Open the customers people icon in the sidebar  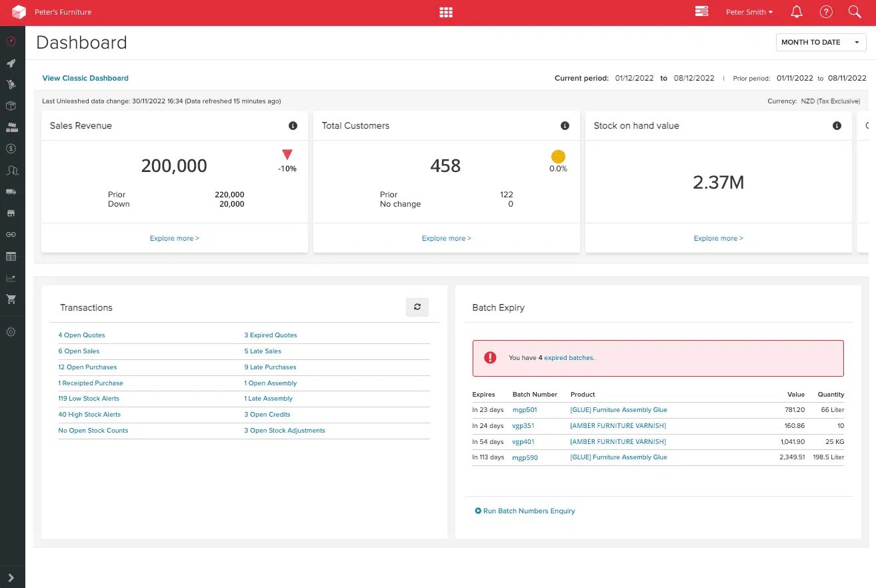11,170
